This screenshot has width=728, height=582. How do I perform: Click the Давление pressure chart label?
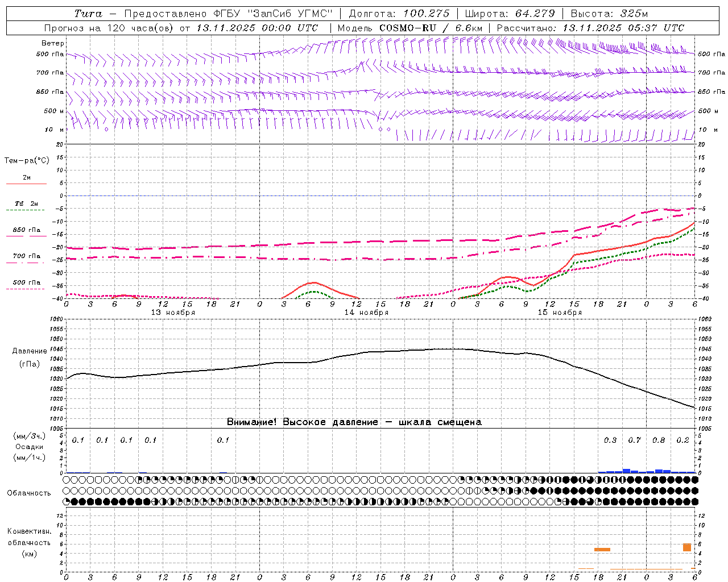pos(30,351)
